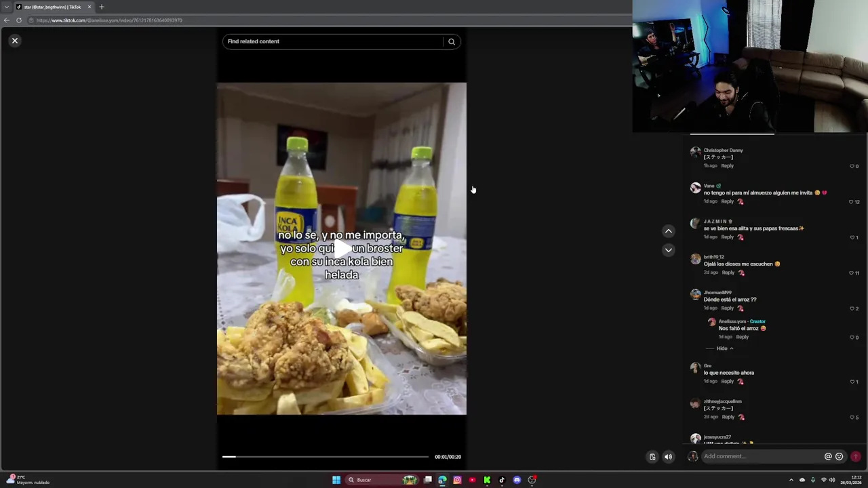Open Discord from the taskbar

tap(517, 480)
